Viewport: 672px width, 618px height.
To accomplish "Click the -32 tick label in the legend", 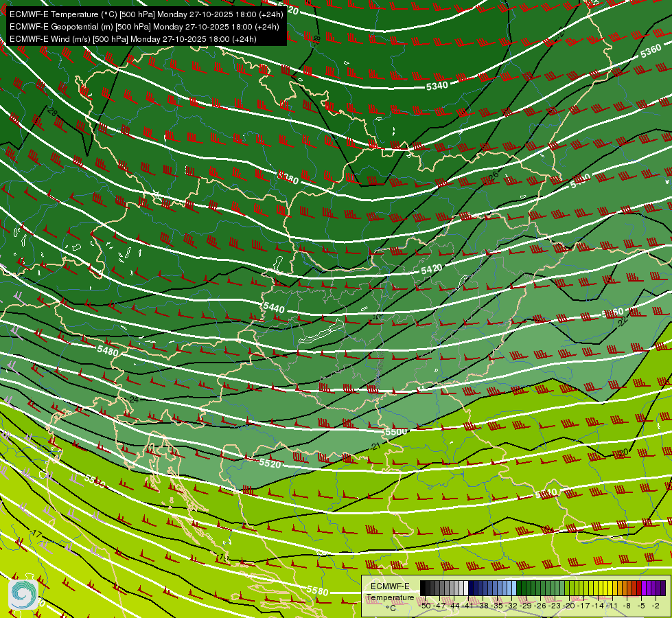I will coord(511,606).
